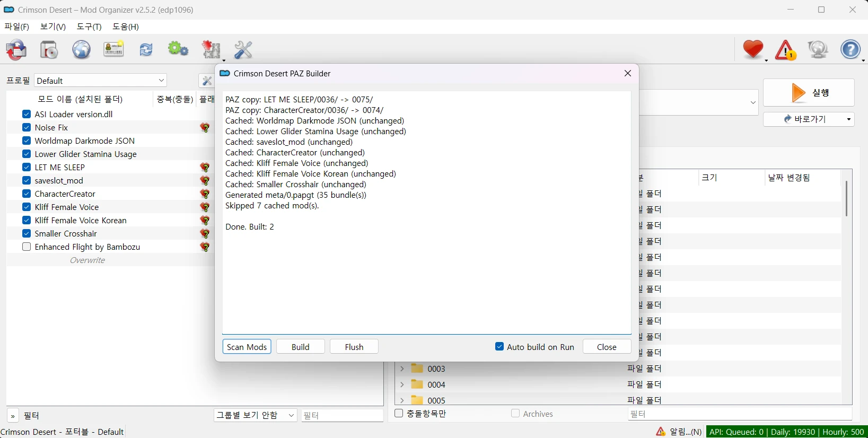Image resolution: width=868 pixels, height=438 pixels.
Task: Enable Enhanced Flight by Bambozu mod
Action: pyautogui.click(x=27, y=247)
